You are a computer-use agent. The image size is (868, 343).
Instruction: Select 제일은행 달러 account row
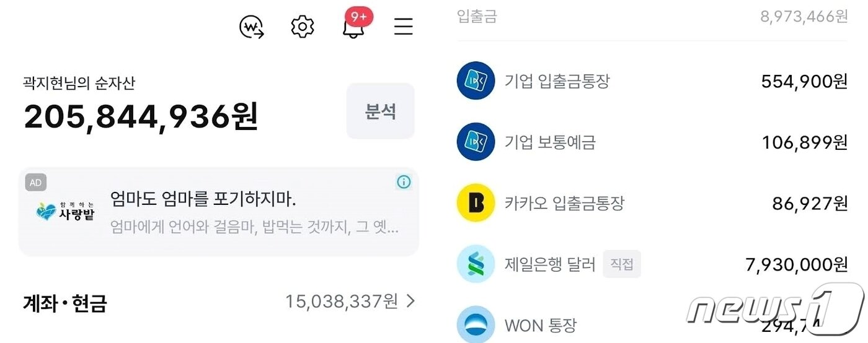click(652, 264)
